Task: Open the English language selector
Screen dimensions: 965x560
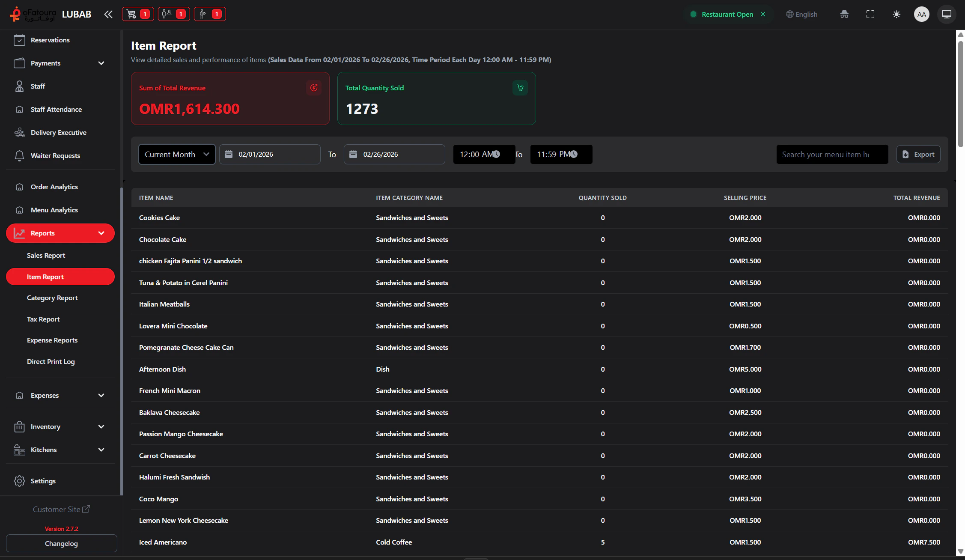Action: pyautogui.click(x=801, y=14)
